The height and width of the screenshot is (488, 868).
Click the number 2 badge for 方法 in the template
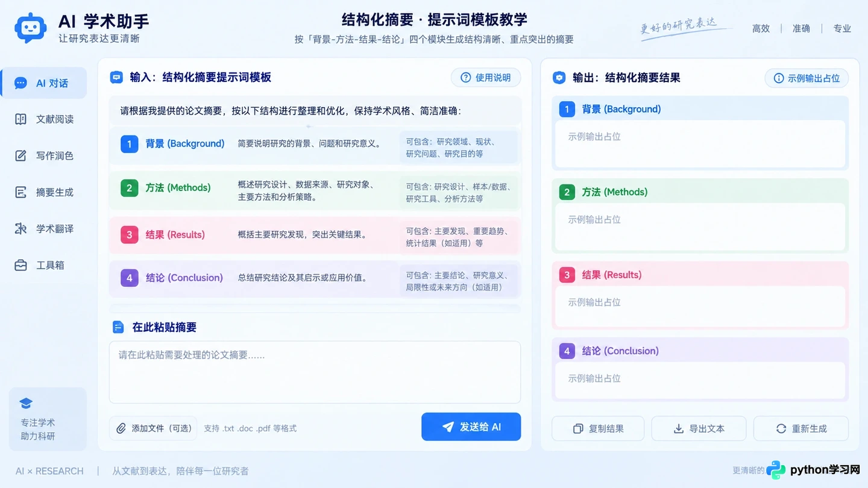pyautogui.click(x=129, y=188)
